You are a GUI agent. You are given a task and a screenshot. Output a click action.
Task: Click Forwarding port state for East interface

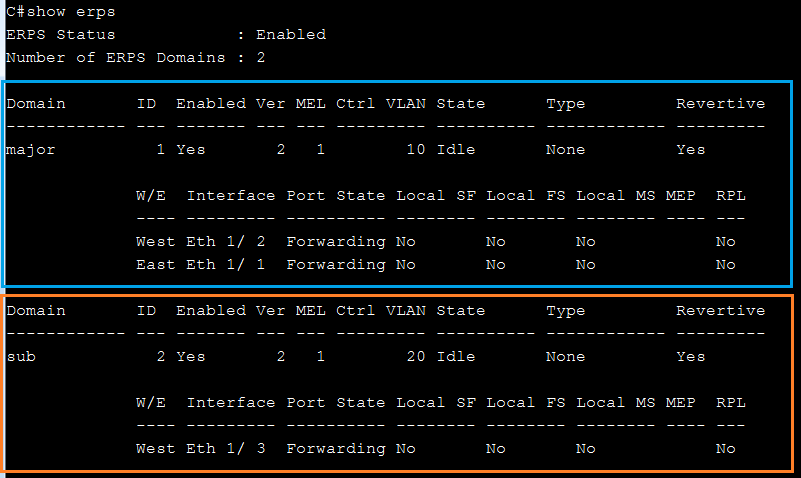pyautogui.click(x=336, y=265)
